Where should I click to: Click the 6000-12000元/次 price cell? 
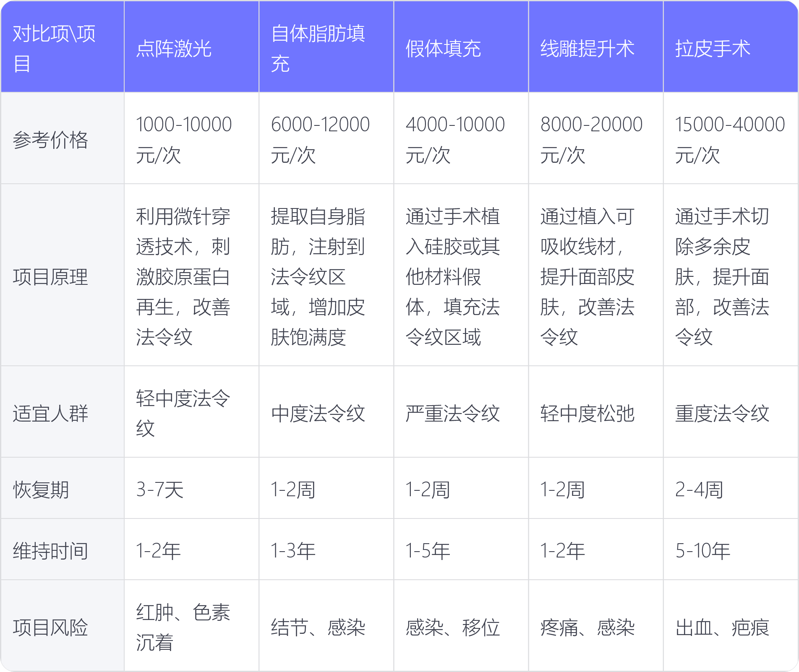click(326, 138)
